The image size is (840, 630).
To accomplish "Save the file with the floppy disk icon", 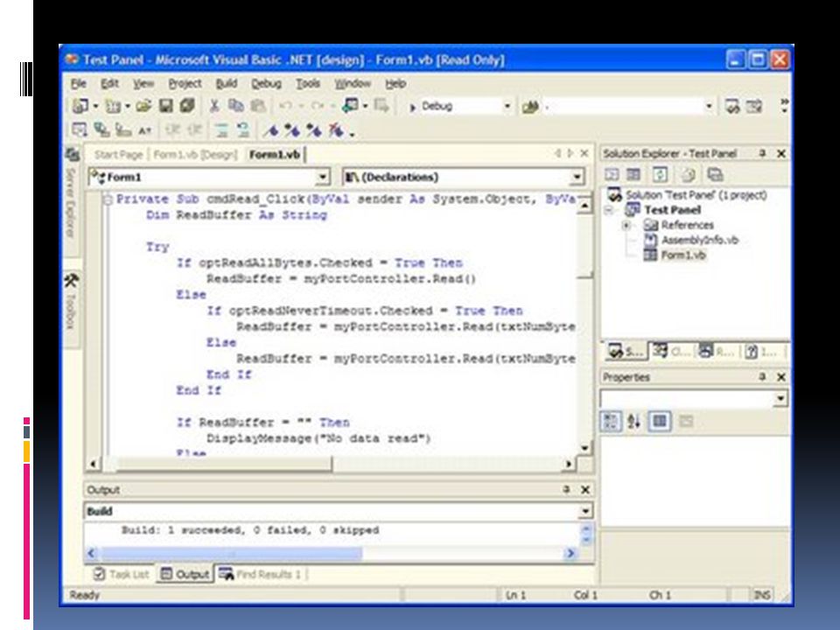I will 166,106.
